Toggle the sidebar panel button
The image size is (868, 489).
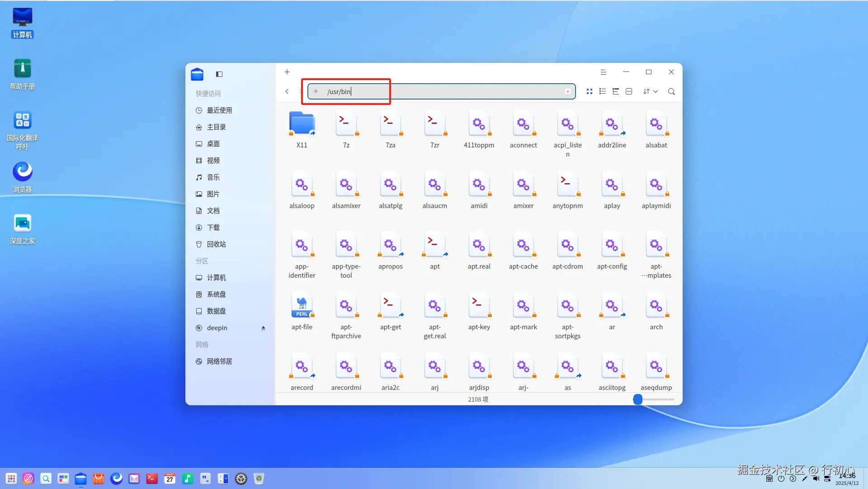tap(219, 74)
